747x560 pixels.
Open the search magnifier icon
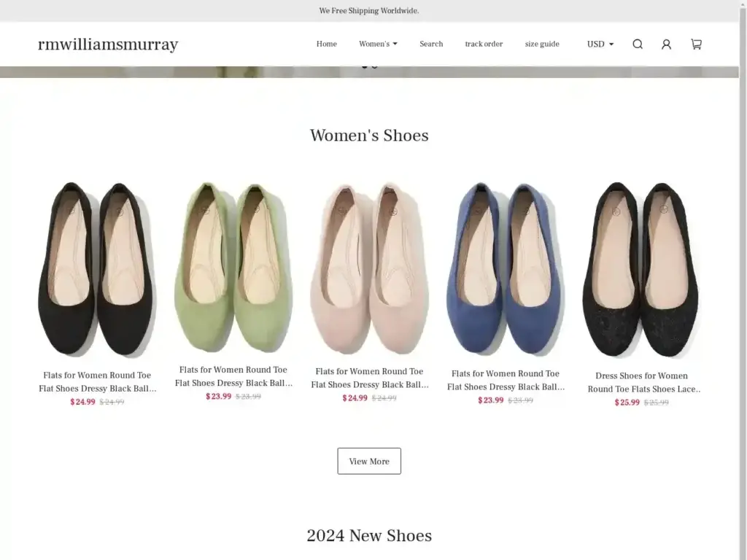[638, 44]
